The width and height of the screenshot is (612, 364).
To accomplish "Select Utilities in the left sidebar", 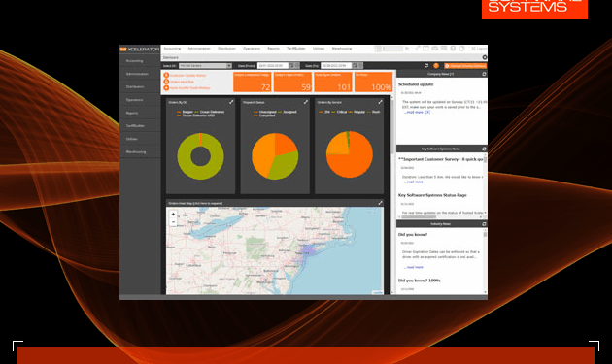I will [x=140, y=139].
